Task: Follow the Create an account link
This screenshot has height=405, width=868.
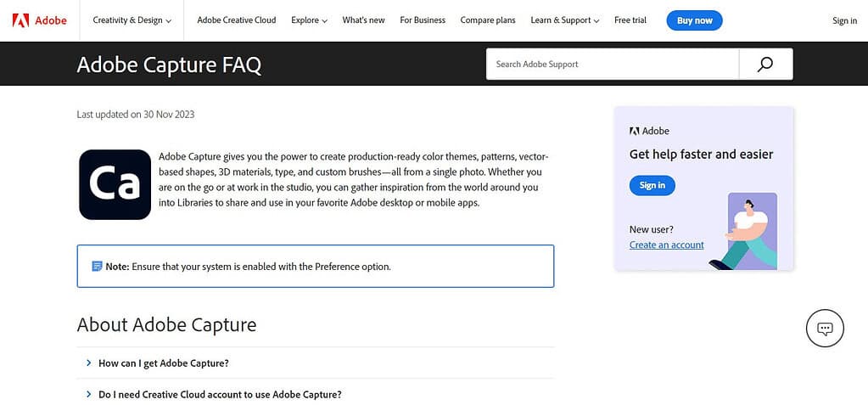Action: tap(667, 245)
